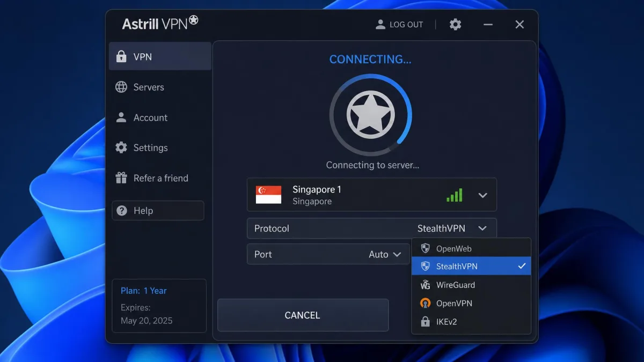Click the shield icon beside StealthVPN in the list

pos(425,266)
